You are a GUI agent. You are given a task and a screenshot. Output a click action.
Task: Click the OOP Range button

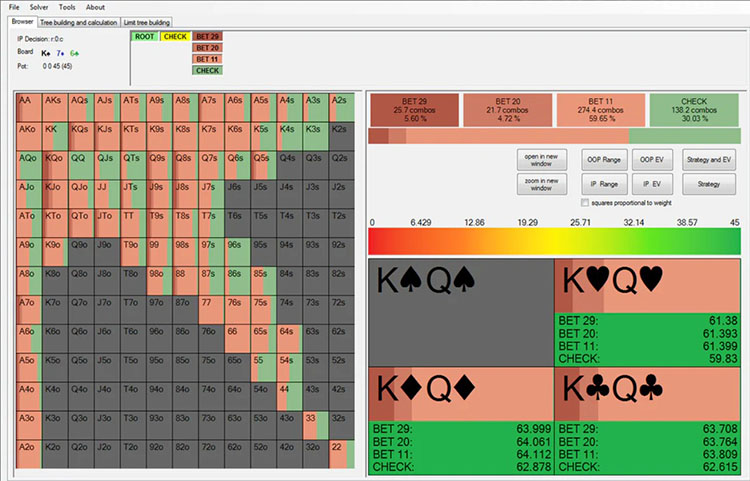click(604, 160)
